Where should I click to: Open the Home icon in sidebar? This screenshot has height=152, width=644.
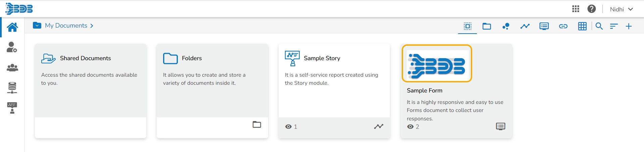click(12, 27)
